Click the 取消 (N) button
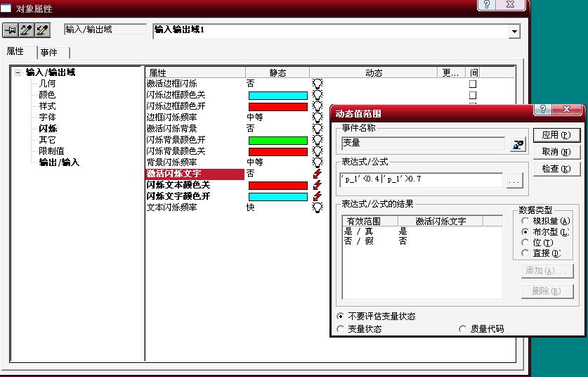588x377 pixels. [556, 152]
